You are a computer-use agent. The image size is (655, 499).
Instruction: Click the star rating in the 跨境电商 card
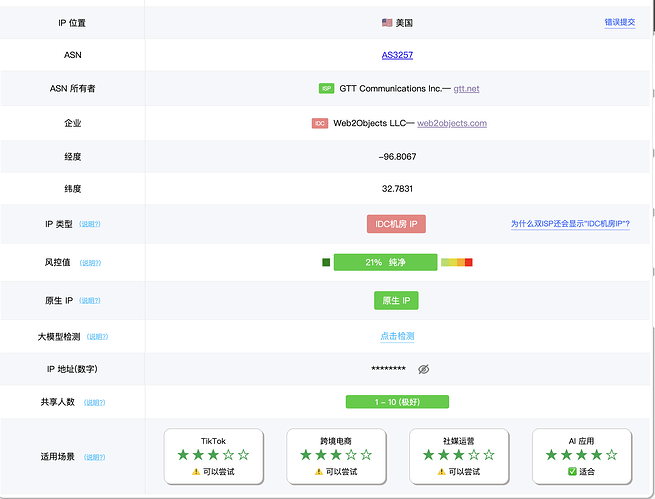pyautogui.click(x=336, y=455)
